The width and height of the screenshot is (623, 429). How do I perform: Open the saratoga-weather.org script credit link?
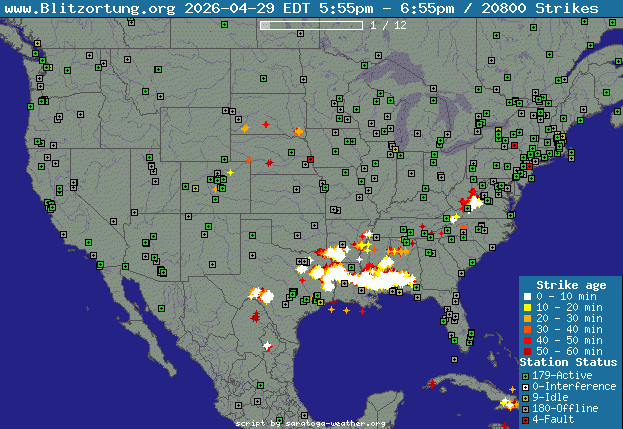[310, 423]
